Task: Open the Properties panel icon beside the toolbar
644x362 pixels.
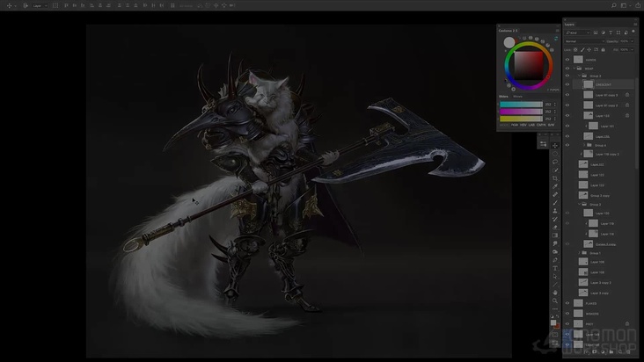Action: point(543,144)
